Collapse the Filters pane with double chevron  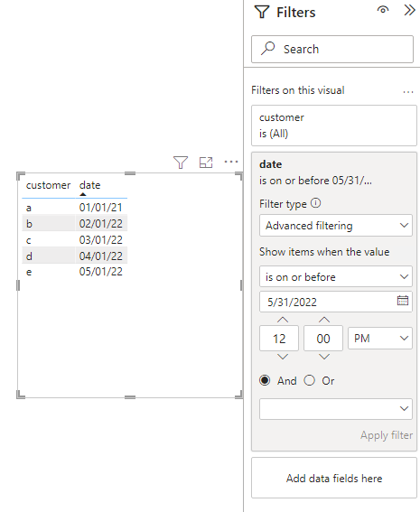409,10
